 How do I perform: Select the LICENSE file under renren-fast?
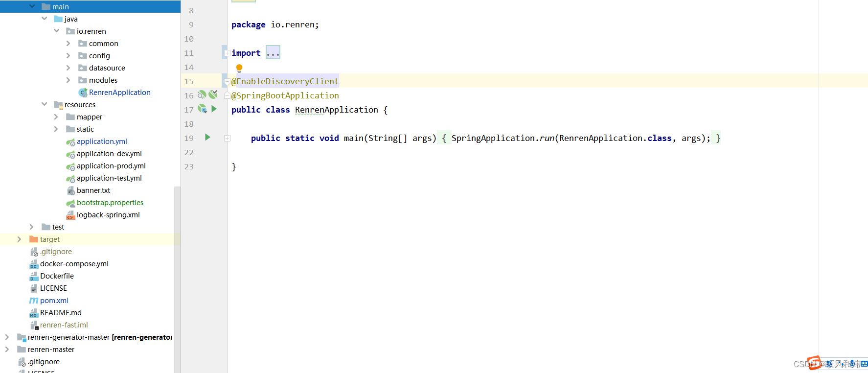tap(53, 288)
